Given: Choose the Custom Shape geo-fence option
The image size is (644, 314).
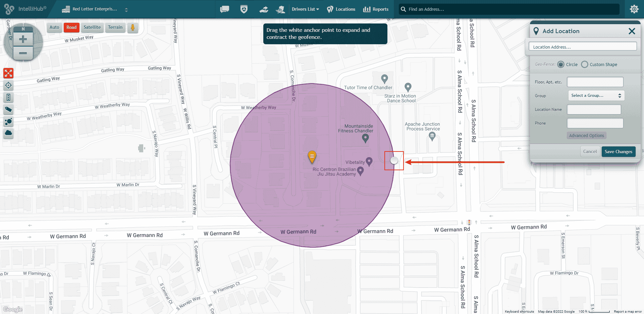Looking at the screenshot, I should pos(585,64).
